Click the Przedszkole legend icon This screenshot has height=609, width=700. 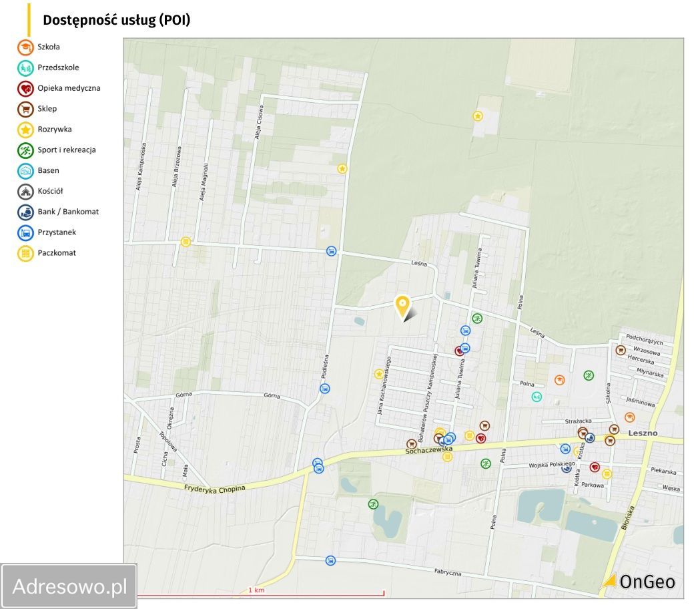point(25,67)
